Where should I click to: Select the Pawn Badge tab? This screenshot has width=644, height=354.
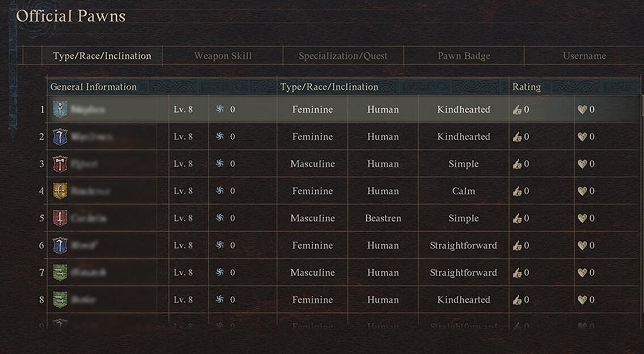(464, 56)
